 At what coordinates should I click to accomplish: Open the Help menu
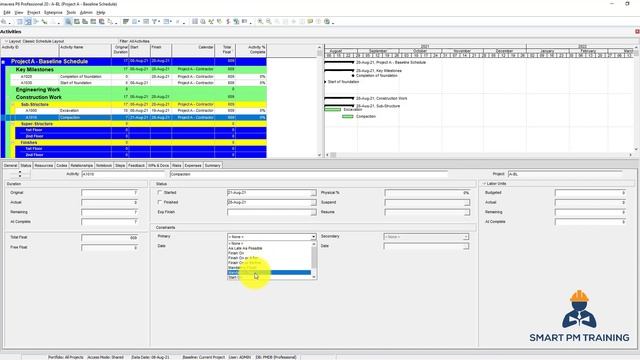click(x=101, y=13)
